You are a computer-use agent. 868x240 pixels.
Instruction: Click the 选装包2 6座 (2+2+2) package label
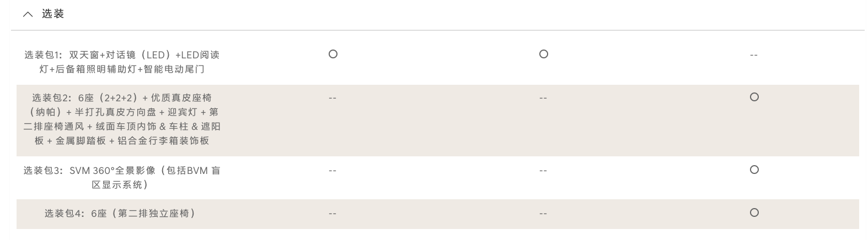[122, 119]
